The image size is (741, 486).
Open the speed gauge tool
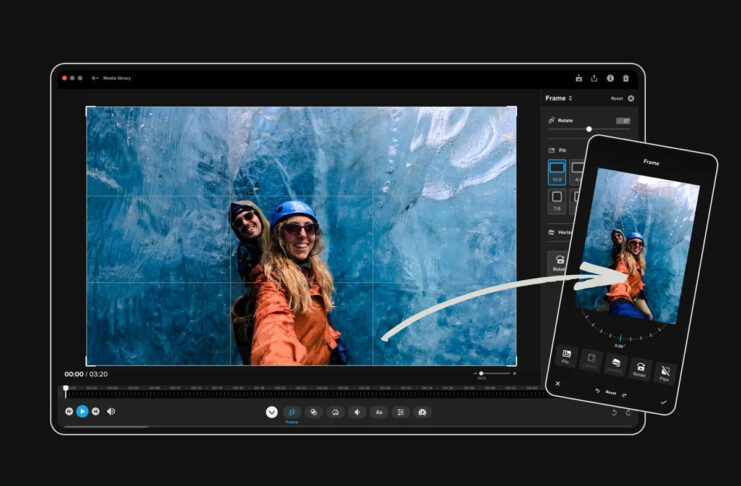tap(422, 412)
